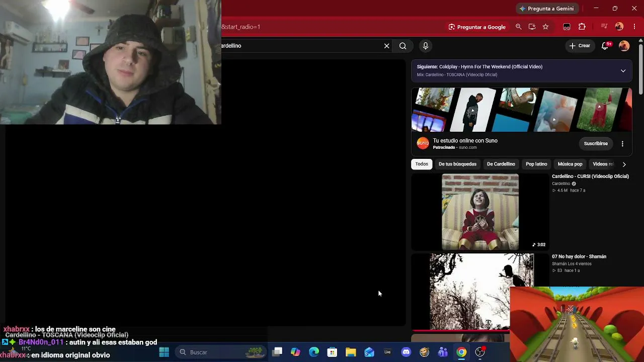The height and width of the screenshot is (362, 644).
Task: Select the 'Pop latino' filter chip
Action: click(x=536, y=164)
